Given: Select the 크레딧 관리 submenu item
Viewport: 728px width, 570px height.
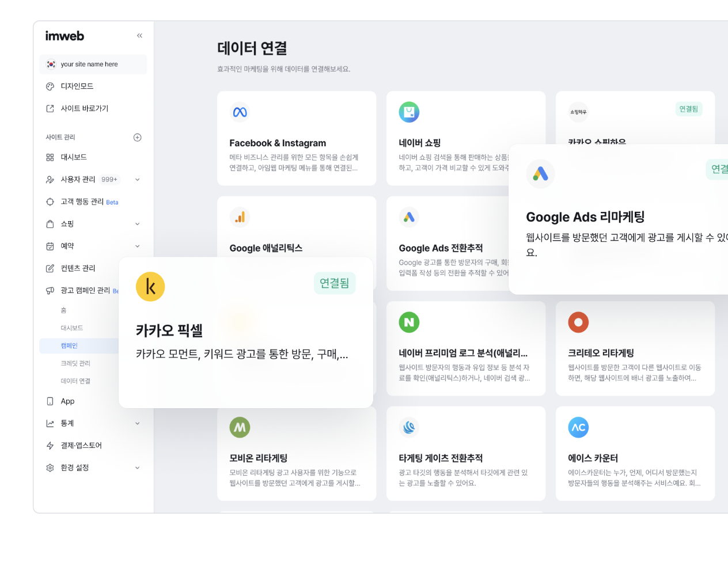Looking at the screenshot, I should [75, 363].
